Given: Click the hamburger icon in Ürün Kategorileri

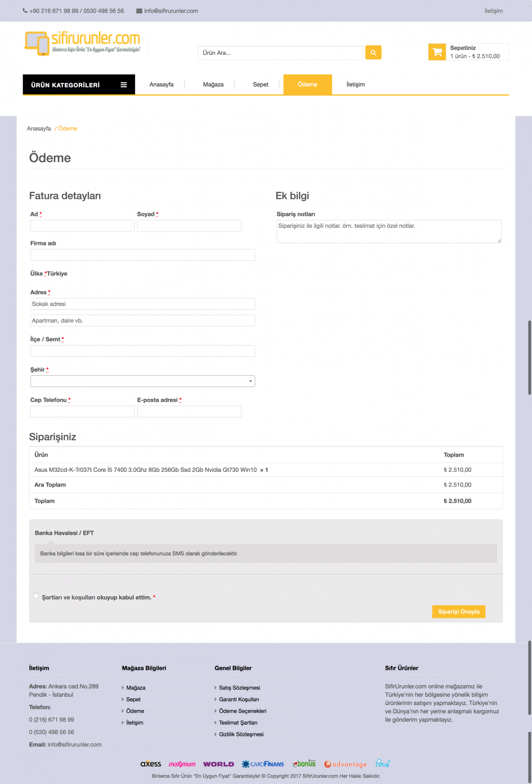Looking at the screenshot, I should [124, 85].
